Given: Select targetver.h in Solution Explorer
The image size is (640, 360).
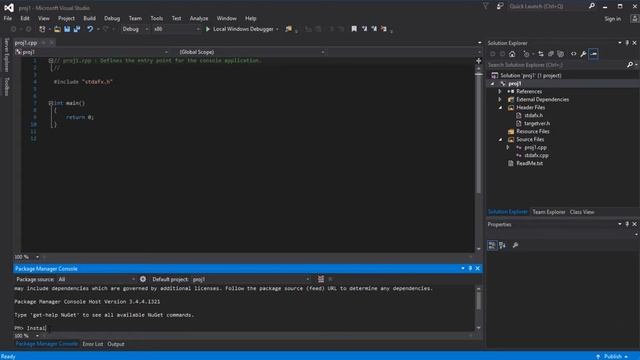Looking at the screenshot, I should [x=536, y=123].
